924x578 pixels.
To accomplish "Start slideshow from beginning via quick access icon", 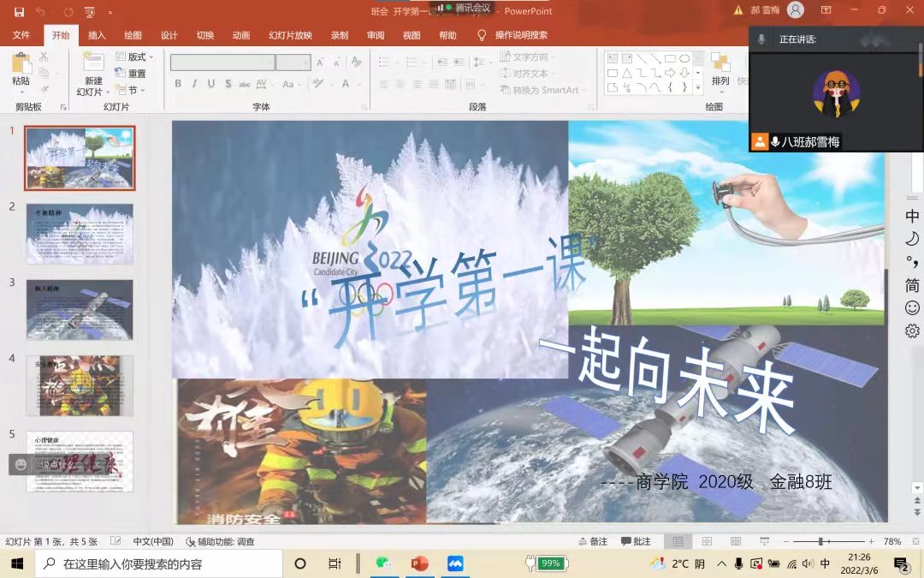I will (89, 11).
